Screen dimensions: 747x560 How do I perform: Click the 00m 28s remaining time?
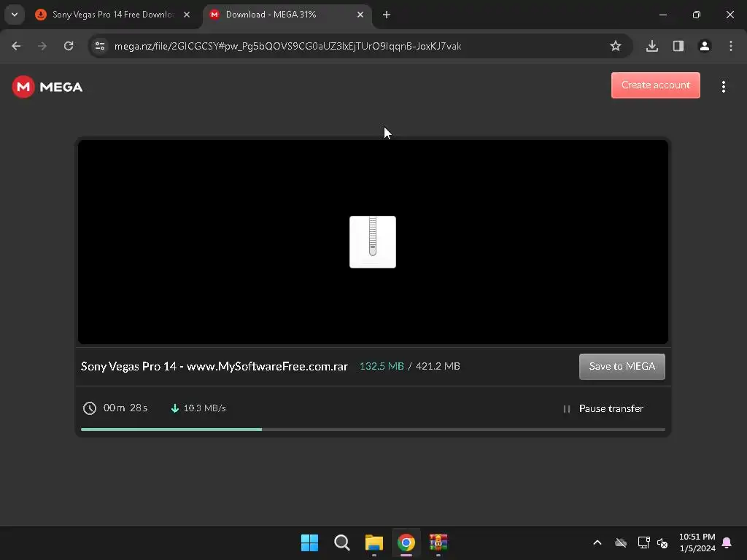(x=125, y=408)
